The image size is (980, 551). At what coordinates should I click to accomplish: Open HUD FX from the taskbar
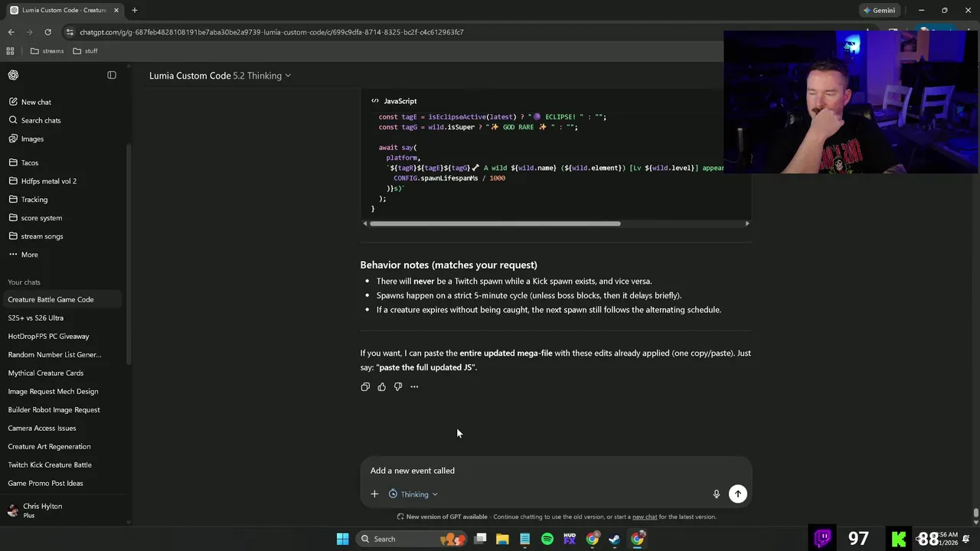pos(570,539)
